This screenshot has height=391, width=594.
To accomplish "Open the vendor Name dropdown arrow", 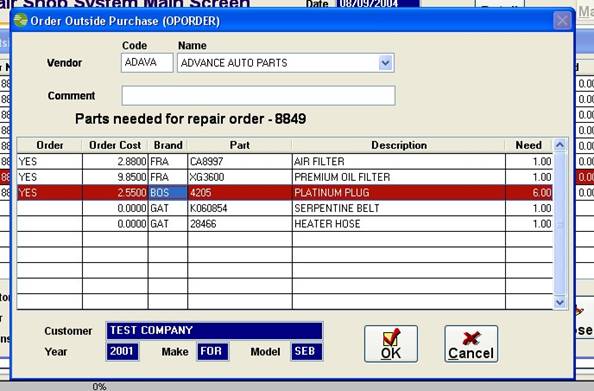I will (385, 63).
